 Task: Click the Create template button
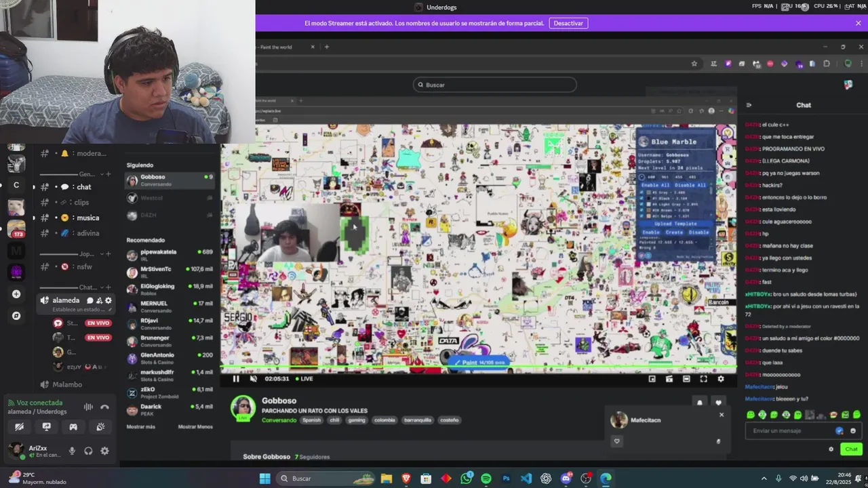click(675, 232)
